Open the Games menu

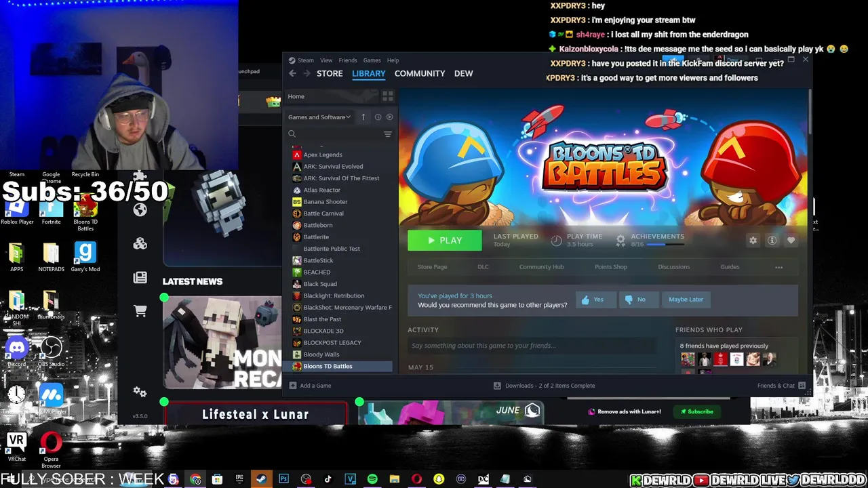(x=372, y=60)
